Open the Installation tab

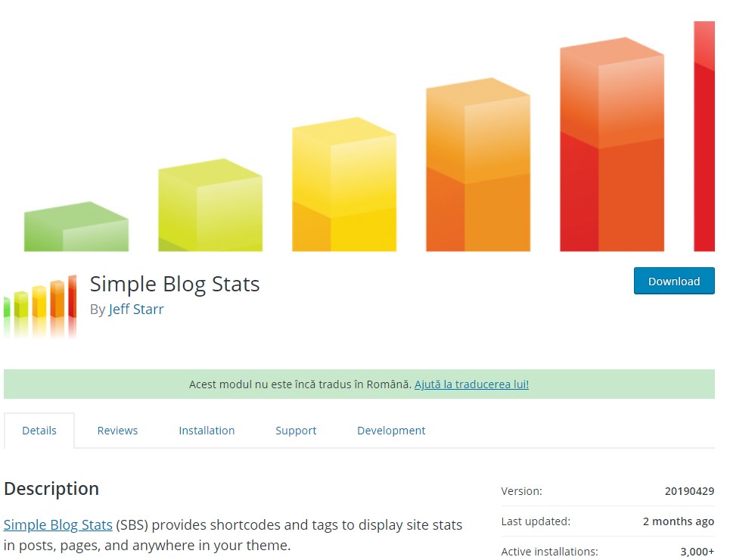pyautogui.click(x=207, y=431)
